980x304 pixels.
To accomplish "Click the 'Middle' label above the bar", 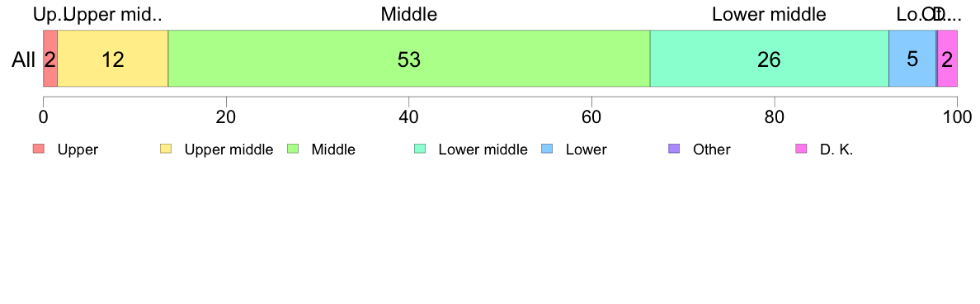I will pyautogui.click(x=409, y=14).
